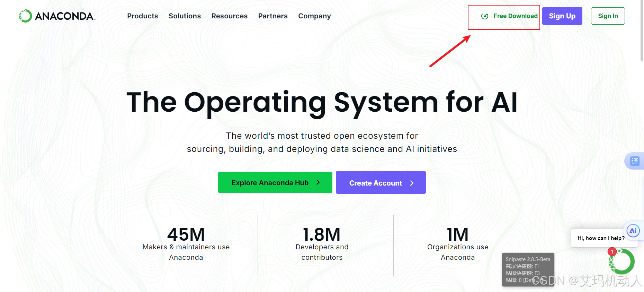644x292 pixels.
Task: Click the Sign In button
Action: coord(608,16)
